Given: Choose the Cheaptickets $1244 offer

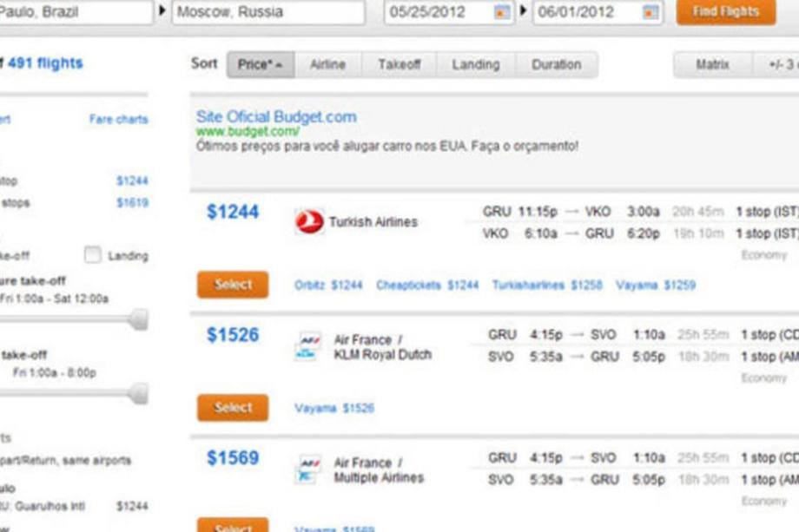Looking at the screenshot, I should tap(427, 285).
